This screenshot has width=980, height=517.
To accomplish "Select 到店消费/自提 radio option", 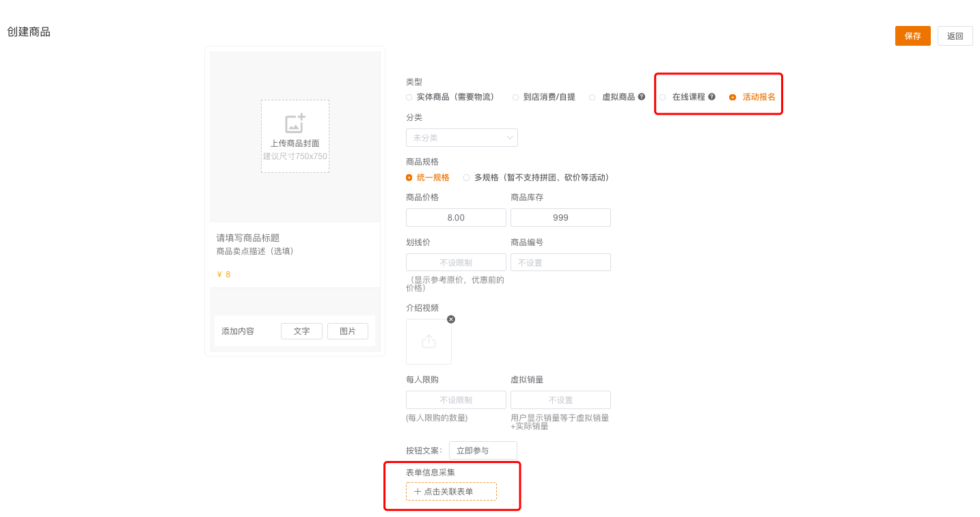I will 516,97.
